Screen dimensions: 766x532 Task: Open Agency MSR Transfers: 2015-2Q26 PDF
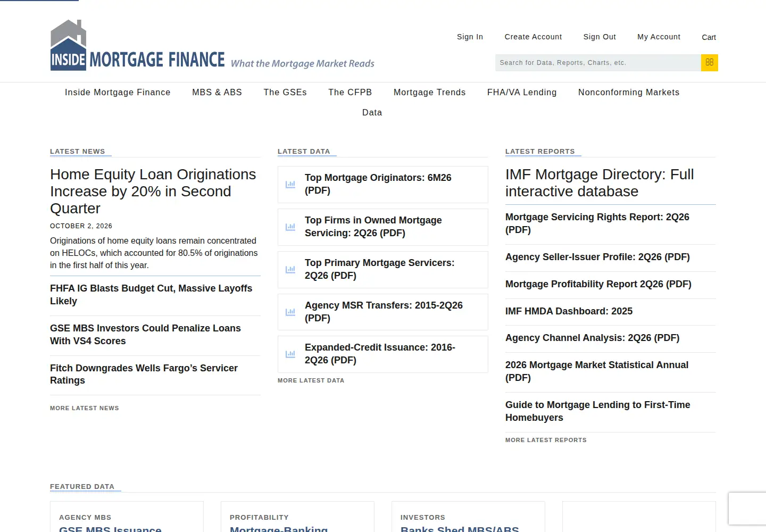click(384, 312)
